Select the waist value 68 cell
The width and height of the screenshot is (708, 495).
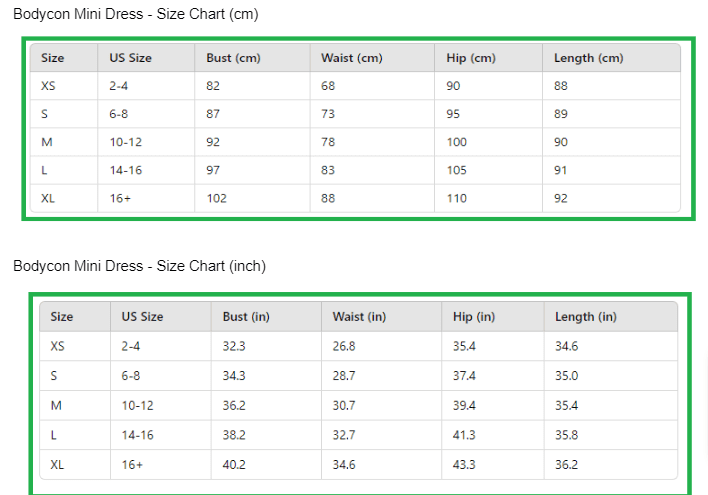[328, 86]
